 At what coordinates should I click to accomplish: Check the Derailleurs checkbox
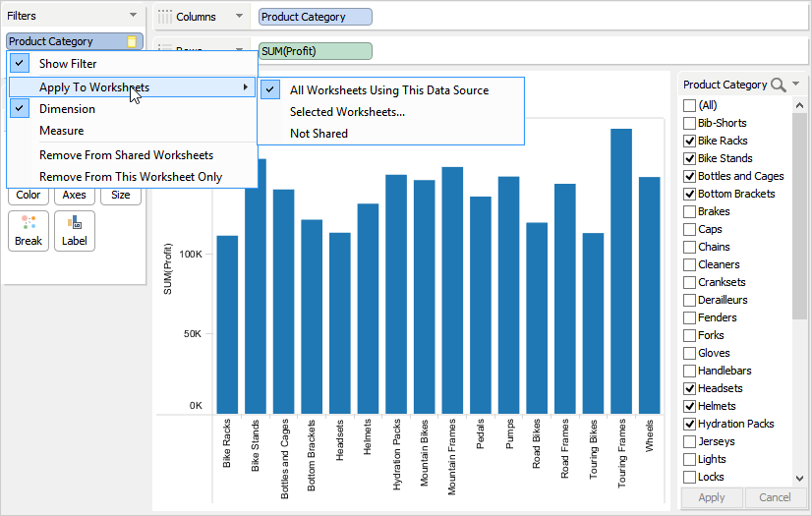point(689,300)
